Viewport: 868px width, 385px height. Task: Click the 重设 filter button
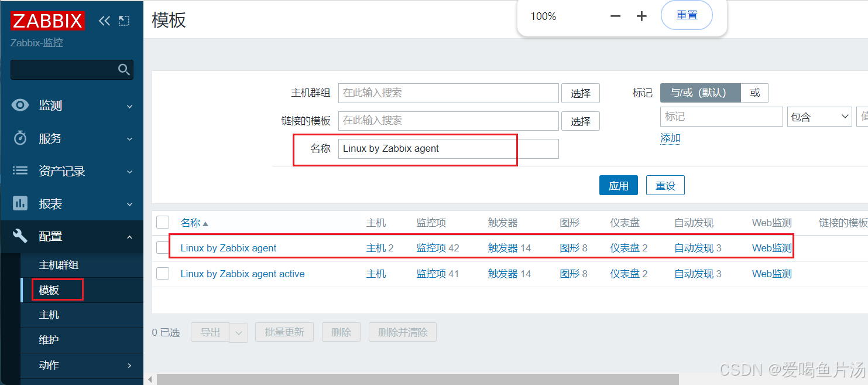[x=665, y=186]
